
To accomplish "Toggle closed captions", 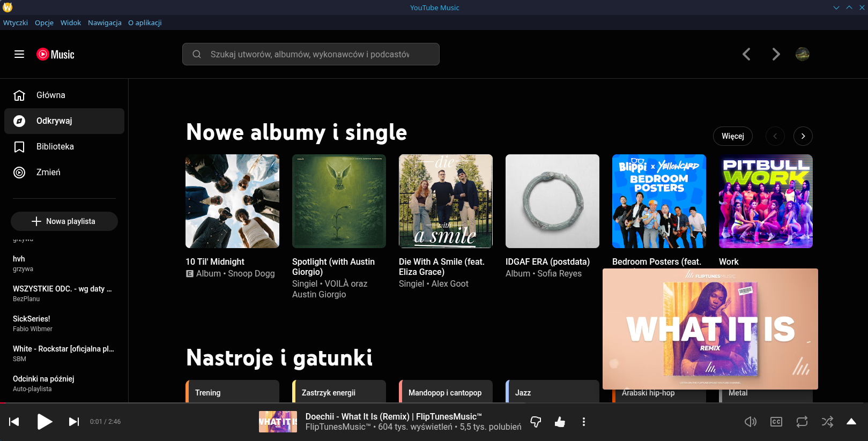I will pyautogui.click(x=776, y=422).
